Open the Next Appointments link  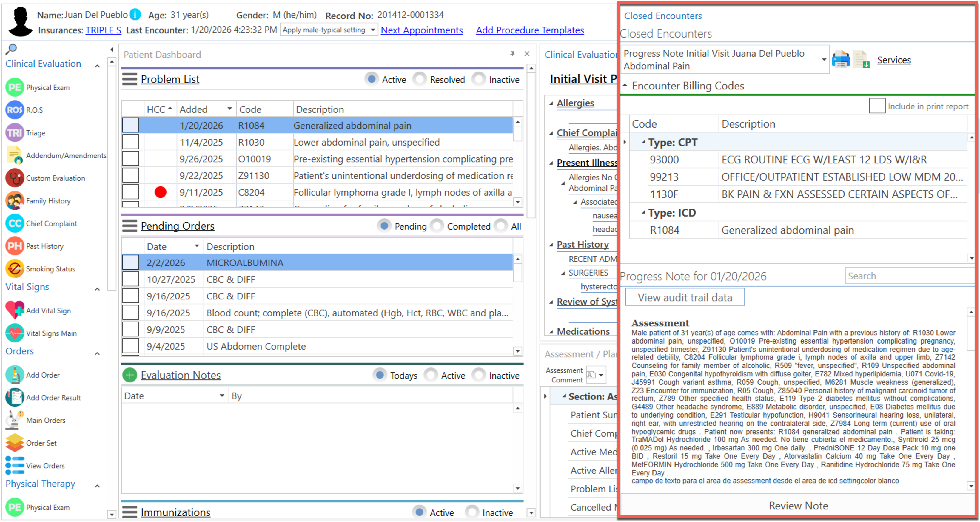[x=422, y=30]
